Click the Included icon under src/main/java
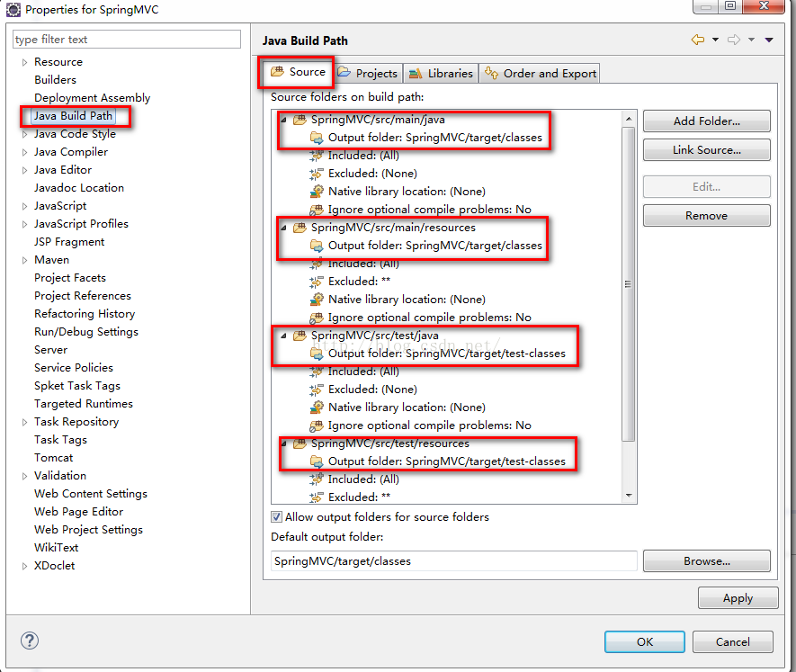 pos(317,156)
